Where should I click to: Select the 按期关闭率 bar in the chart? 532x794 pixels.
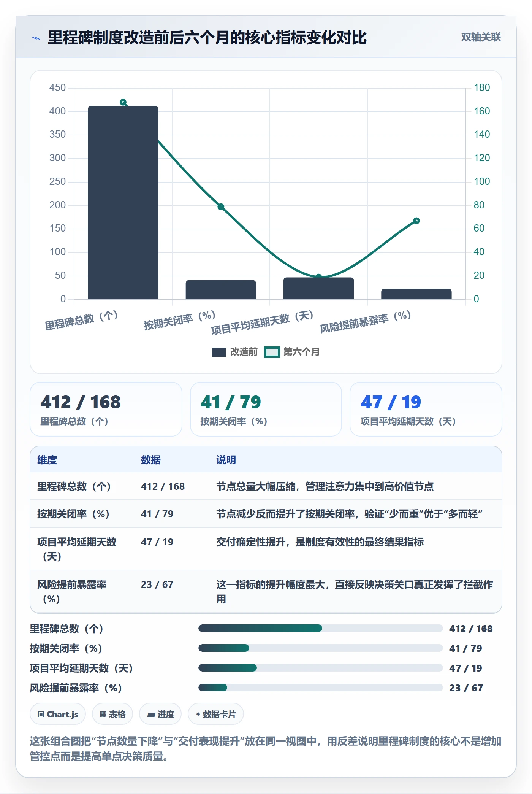tap(221, 290)
